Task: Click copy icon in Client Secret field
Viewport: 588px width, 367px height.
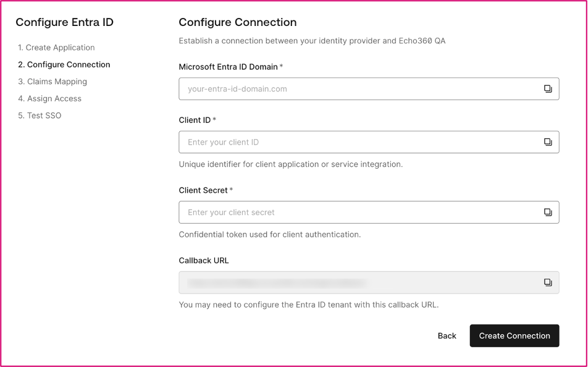Action: 547,213
